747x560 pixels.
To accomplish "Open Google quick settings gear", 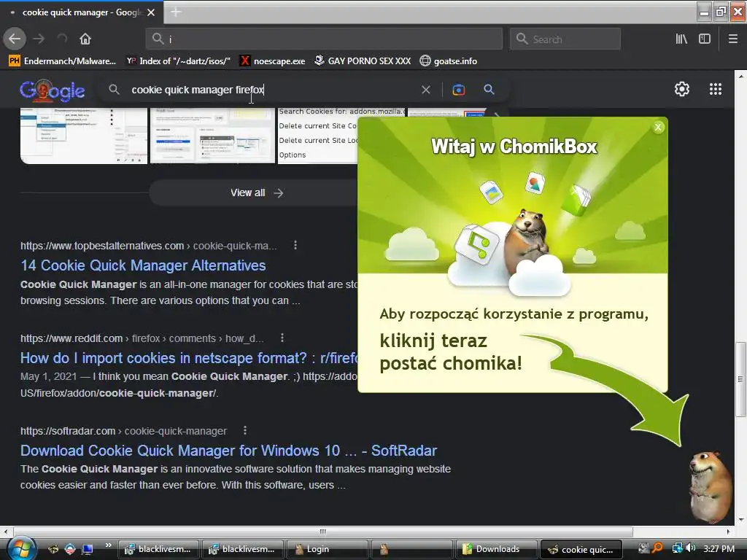I will pyautogui.click(x=682, y=89).
